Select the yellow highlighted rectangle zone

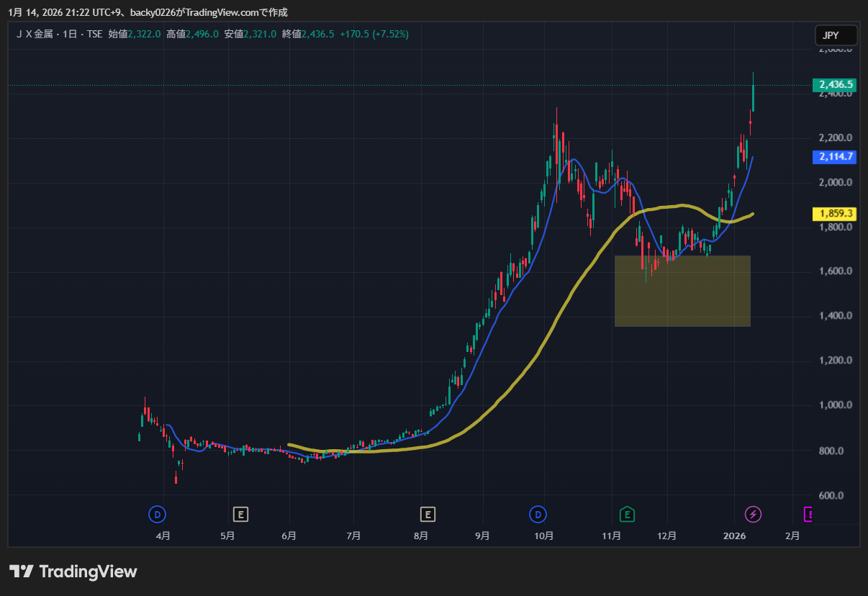pyautogui.click(x=682, y=292)
